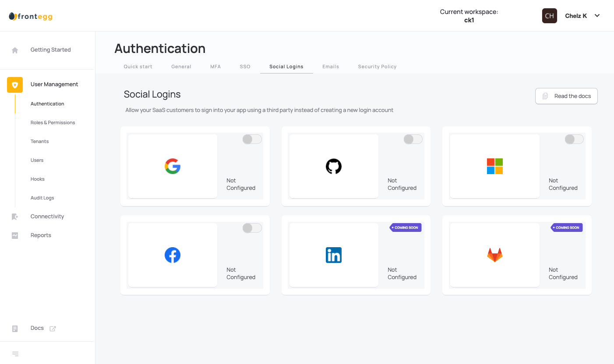This screenshot has height=364, width=614.
Task: Click Microsoft Not Configured status
Action: click(x=563, y=184)
